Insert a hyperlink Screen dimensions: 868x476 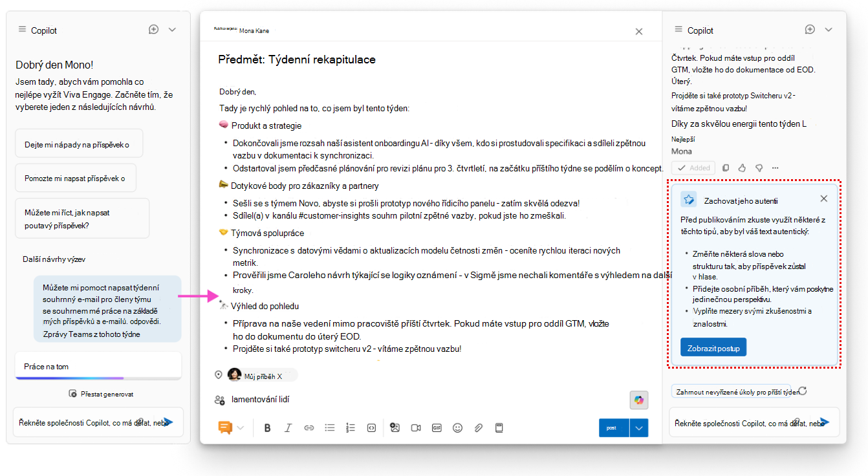[x=309, y=427]
